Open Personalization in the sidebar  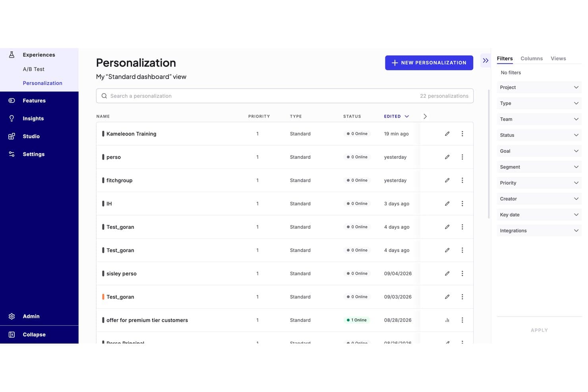pyautogui.click(x=43, y=83)
